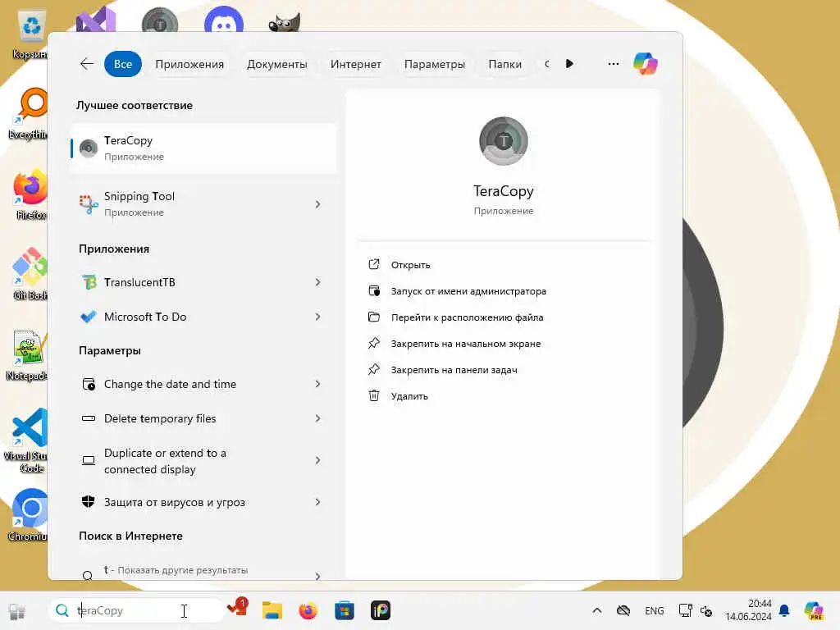840x630 pixels.
Task: Expand Snipping Tool result details chevron
Action: tap(317, 204)
